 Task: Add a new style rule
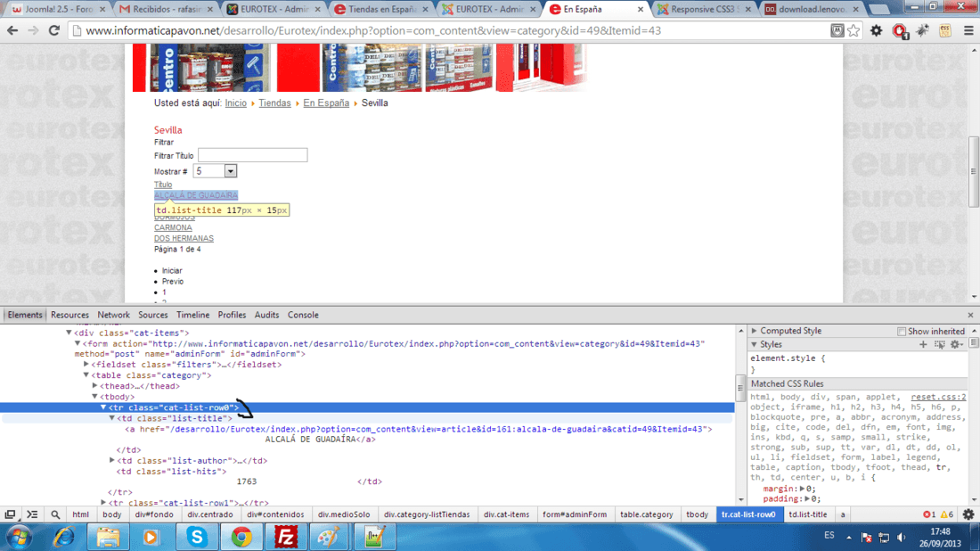pyautogui.click(x=923, y=345)
